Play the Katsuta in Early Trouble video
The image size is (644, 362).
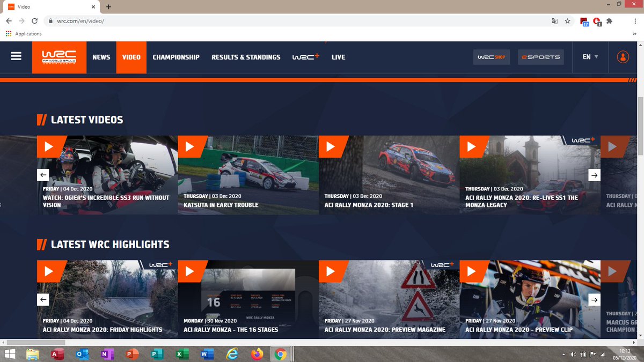point(190,146)
